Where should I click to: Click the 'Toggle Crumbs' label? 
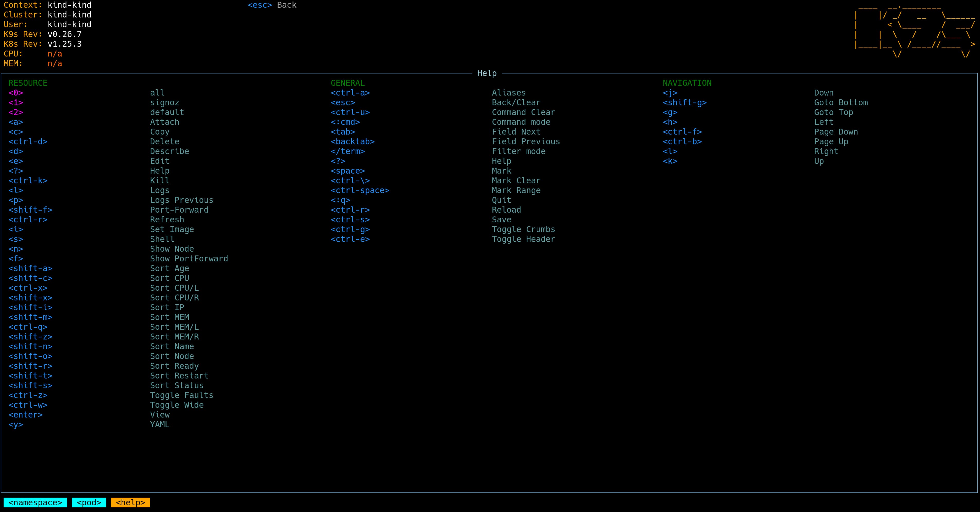tap(524, 229)
